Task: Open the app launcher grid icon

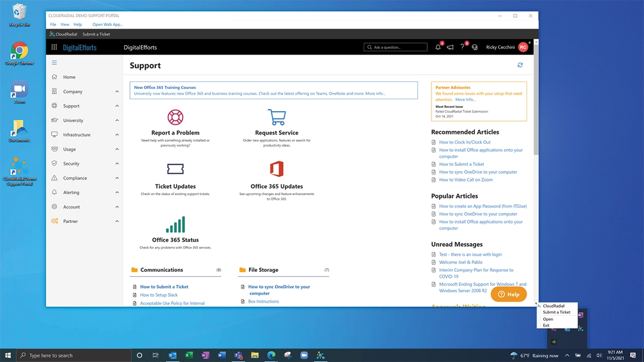Action: click(54, 47)
